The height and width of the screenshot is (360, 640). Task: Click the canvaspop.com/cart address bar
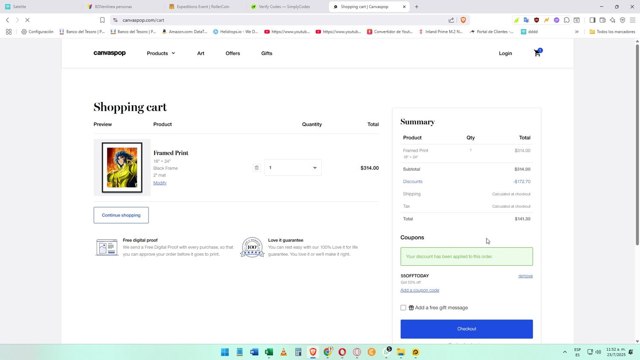coord(282,20)
